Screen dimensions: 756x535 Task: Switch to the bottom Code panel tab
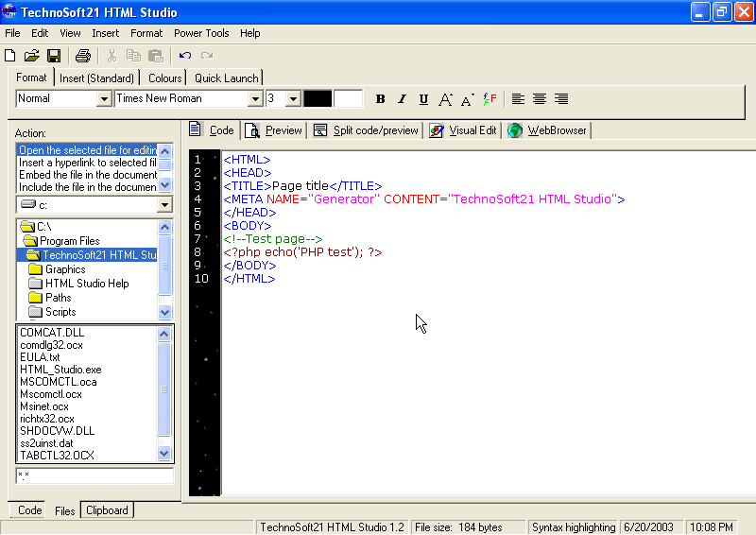click(30, 510)
